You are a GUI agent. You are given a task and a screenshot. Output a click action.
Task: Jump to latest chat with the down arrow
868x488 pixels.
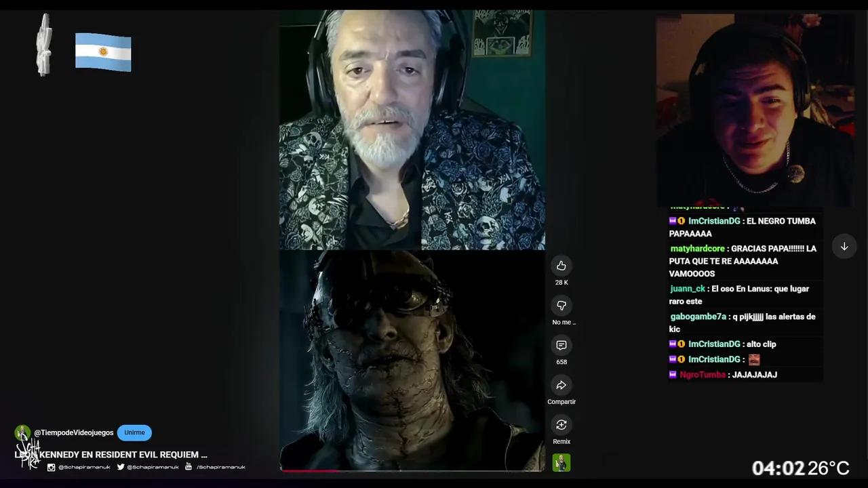coord(844,247)
